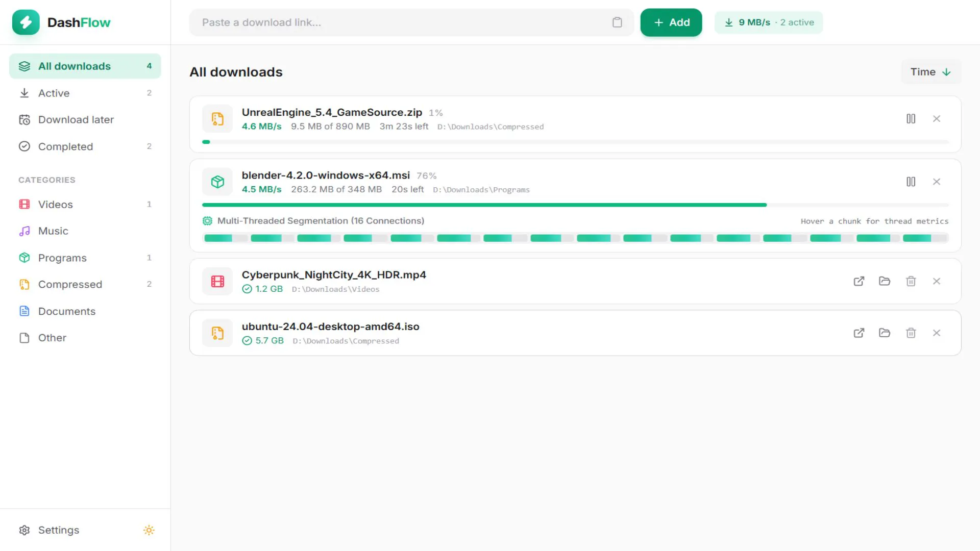Toggle the light/dark theme sun icon
The width and height of the screenshot is (980, 551).
[x=149, y=530]
